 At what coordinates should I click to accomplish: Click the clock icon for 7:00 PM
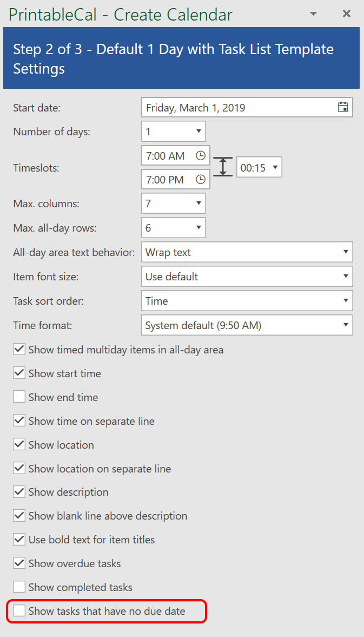pos(201,180)
